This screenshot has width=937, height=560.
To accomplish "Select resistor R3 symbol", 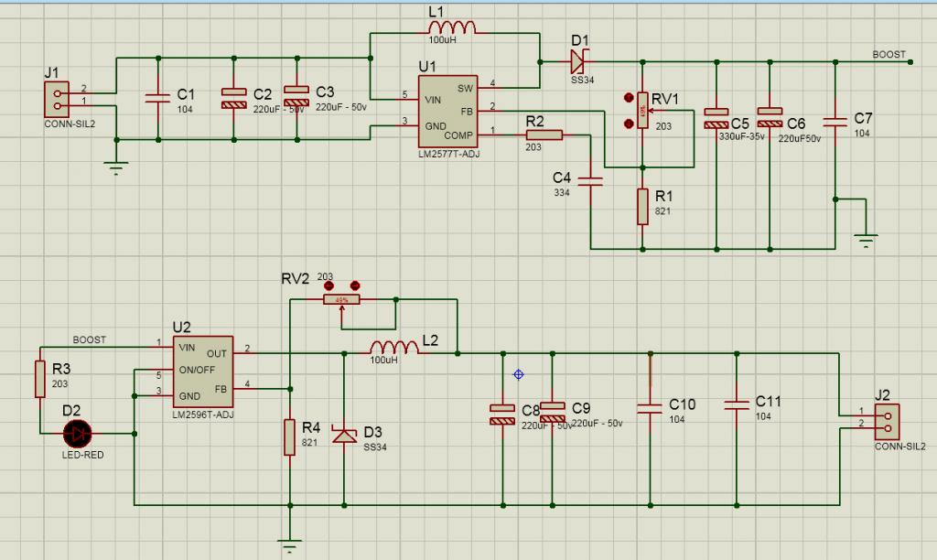I will (40, 379).
